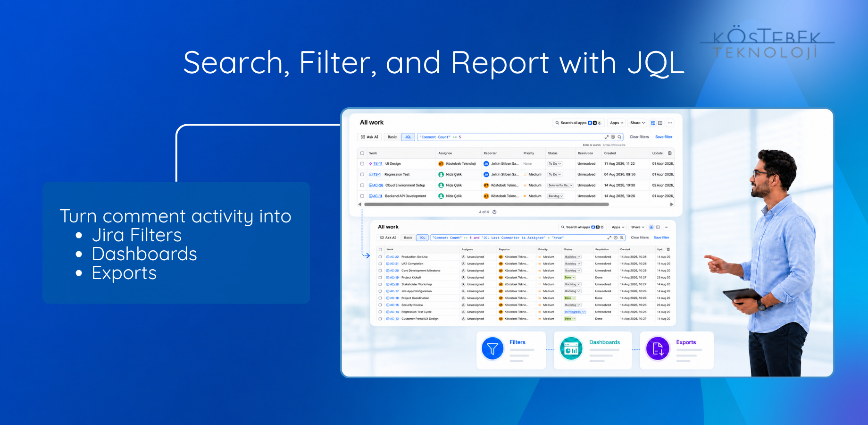Click the refresh icon next to "4 of 4"
This screenshot has height=425, width=868.
494,212
